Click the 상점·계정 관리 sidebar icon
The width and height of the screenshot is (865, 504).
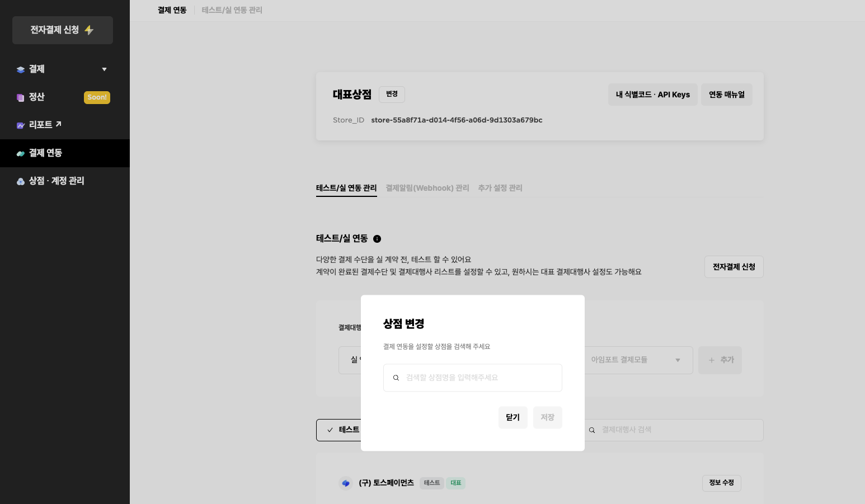[21, 181]
